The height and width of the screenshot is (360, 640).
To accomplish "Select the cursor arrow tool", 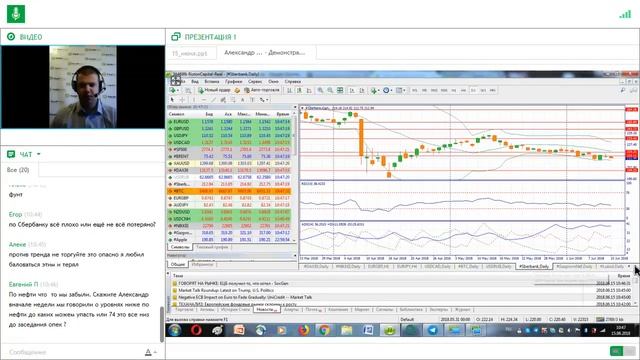I will tap(172, 100).
